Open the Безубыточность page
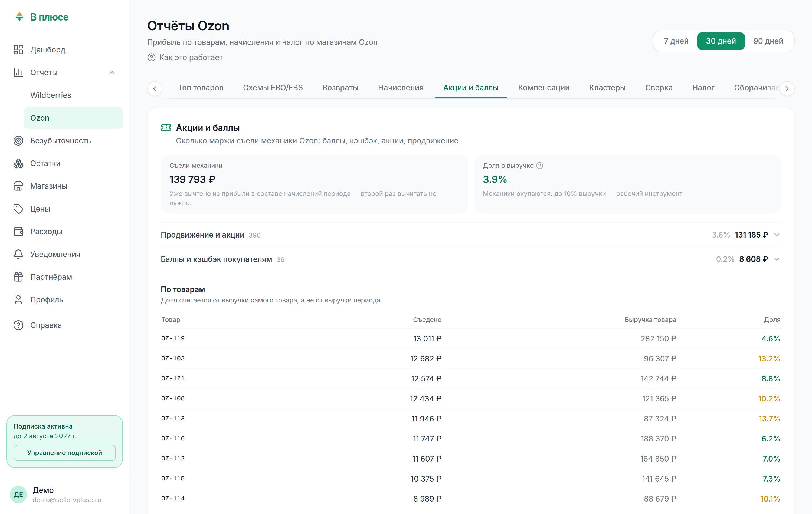The image size is (812, 514). [x=65, y=141]
